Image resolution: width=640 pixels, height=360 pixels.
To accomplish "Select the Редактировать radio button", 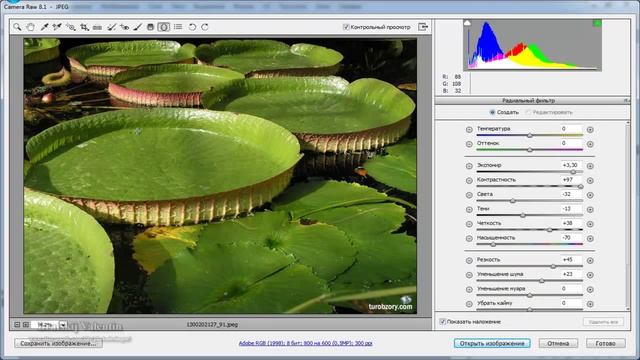I will pos(528,112).
